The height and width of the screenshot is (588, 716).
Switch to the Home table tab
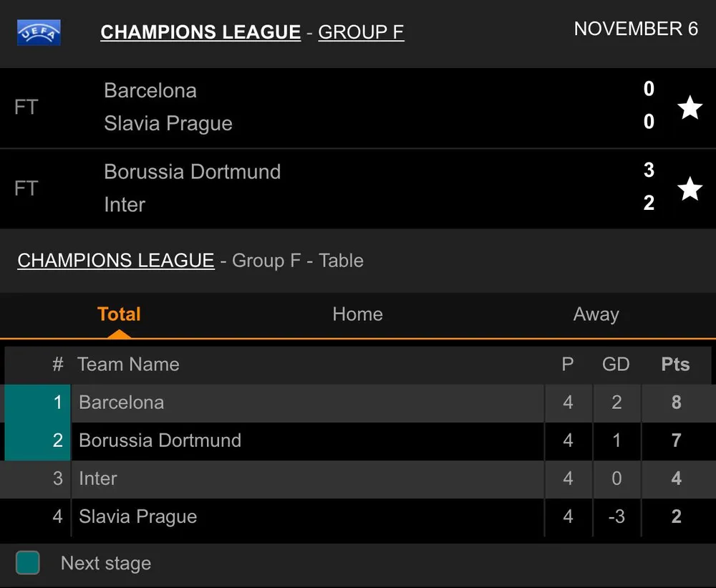[357, 314]
